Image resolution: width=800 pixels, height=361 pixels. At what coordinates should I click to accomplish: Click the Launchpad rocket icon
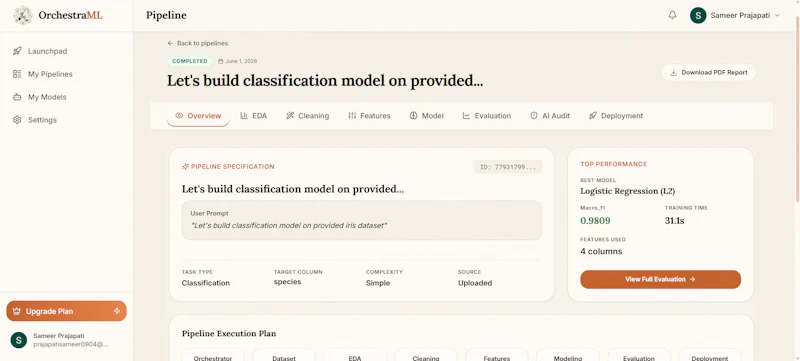click(17, 51)
